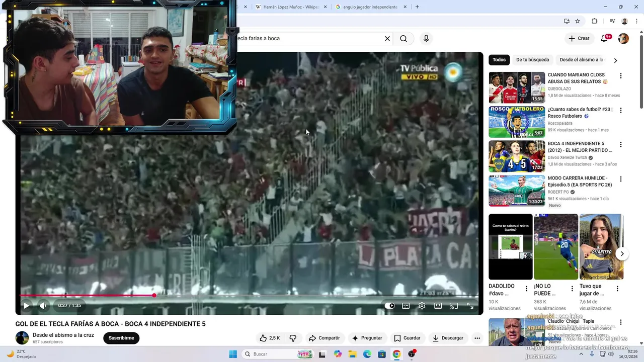Enable subtitles in the video player
The height and width of the screenshot is (362, 644).
[406, 306]
